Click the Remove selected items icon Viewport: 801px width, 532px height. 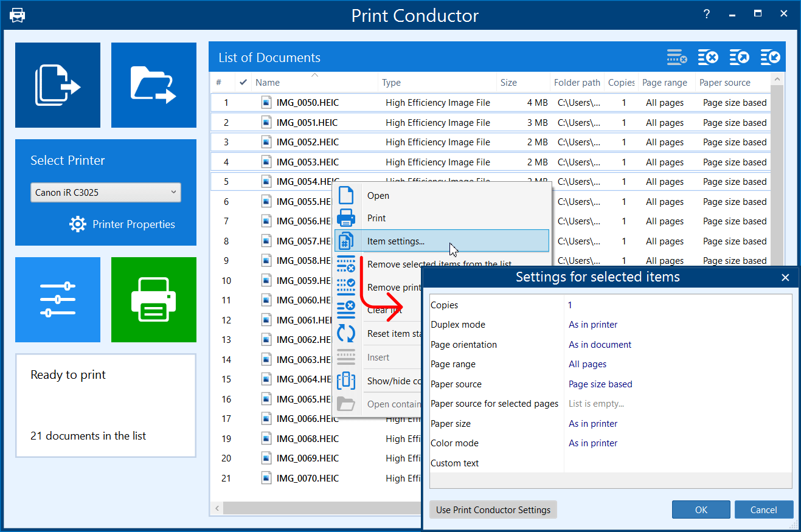click(345, 264)
